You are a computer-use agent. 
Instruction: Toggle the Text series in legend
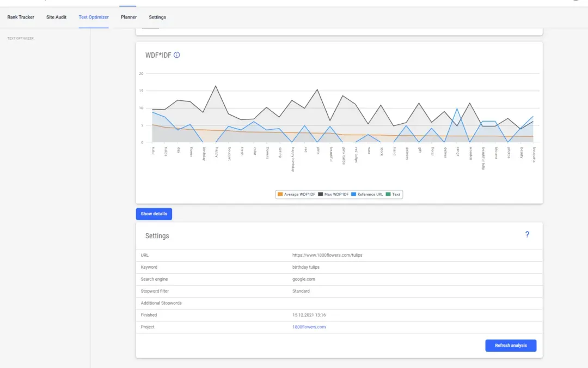(x=394, y=195)
